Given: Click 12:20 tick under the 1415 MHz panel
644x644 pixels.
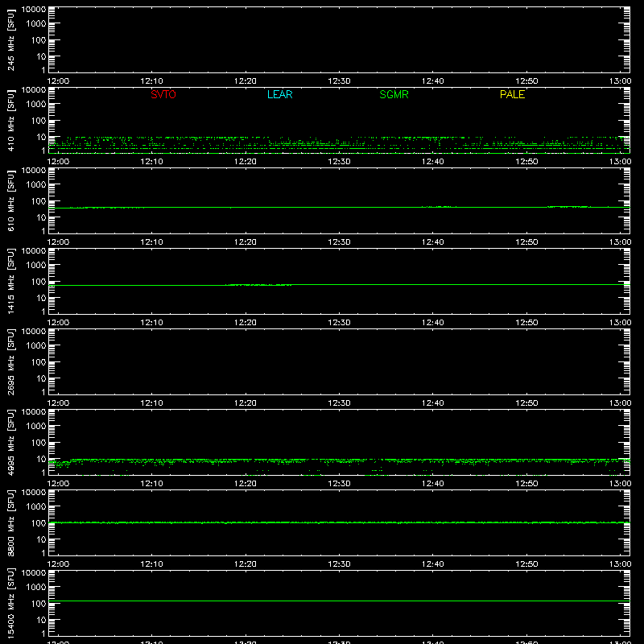Looking at the screenshot, I should (246, 323).
